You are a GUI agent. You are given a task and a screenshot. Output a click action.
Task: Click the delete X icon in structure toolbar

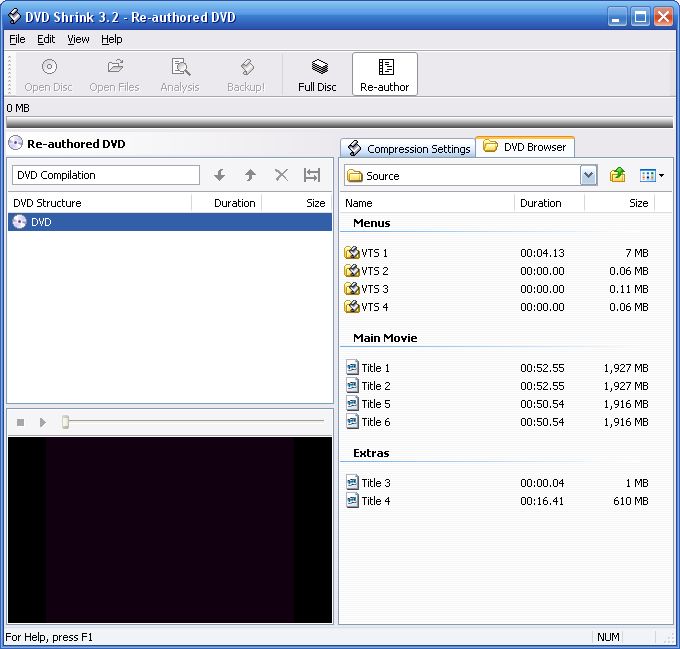pos(281,175)
